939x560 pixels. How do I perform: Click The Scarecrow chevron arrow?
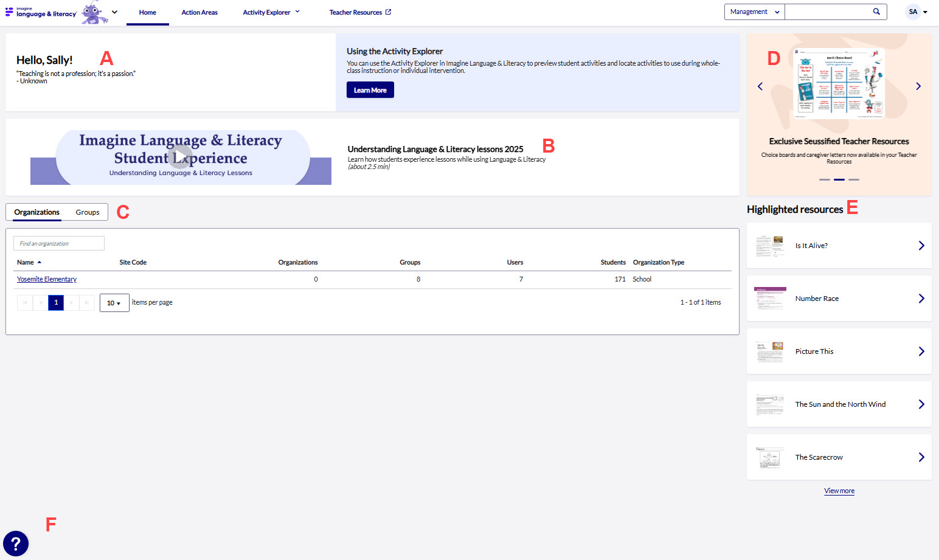pyautogui.click(x=921, y=457)
